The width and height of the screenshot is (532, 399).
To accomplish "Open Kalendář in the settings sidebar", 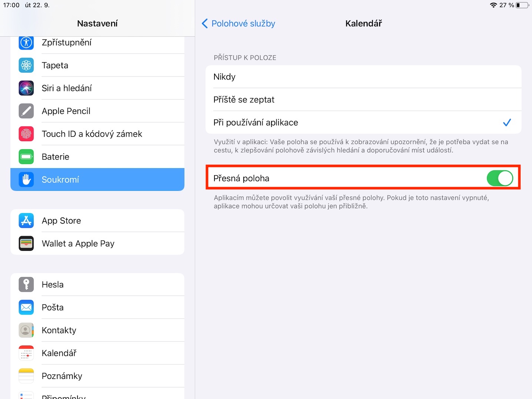I will click(x=97, y=353).
